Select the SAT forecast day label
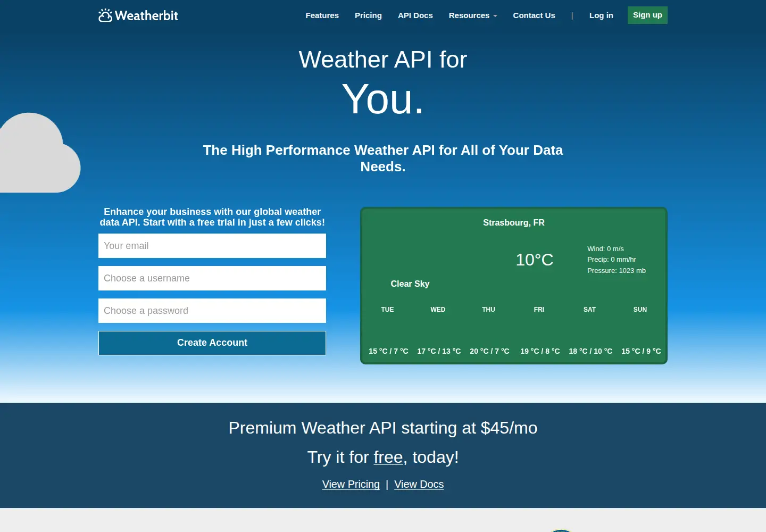This screenshot has height=532, width=766. [589, 310]
